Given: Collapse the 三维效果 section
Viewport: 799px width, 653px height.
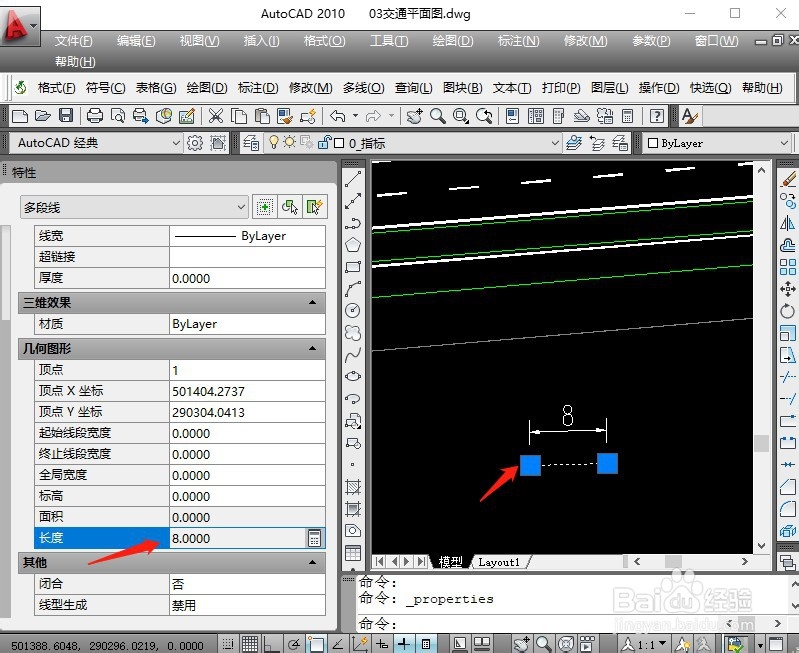Looking at the screenshot, I should pyautogui.click(x=312, y=303).
